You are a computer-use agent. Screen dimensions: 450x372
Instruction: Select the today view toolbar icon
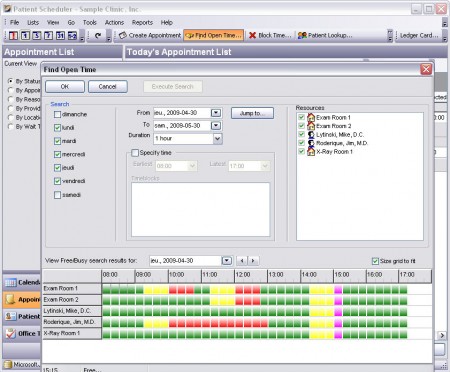point(13,35)
